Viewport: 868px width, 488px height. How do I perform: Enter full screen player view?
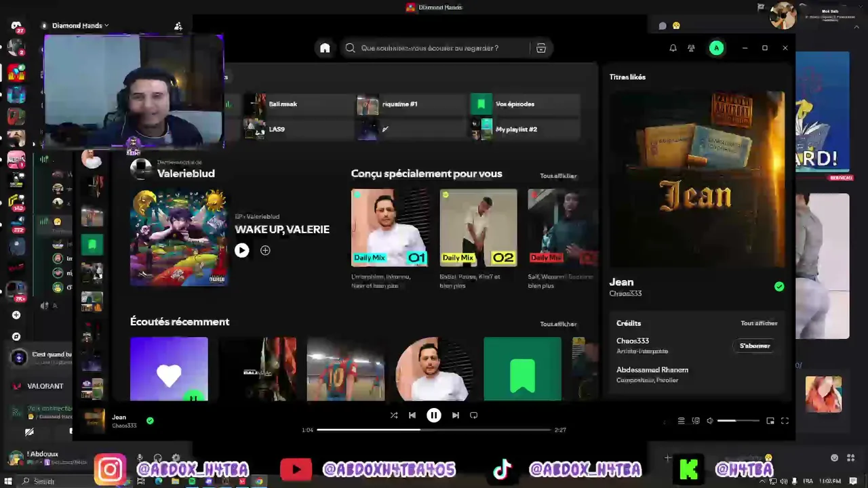coord(785,421)
